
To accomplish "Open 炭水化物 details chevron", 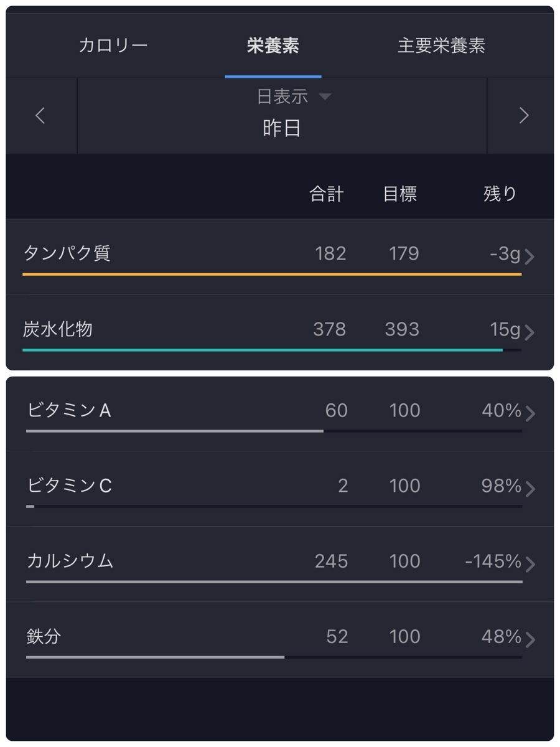I will click(530, 332).
